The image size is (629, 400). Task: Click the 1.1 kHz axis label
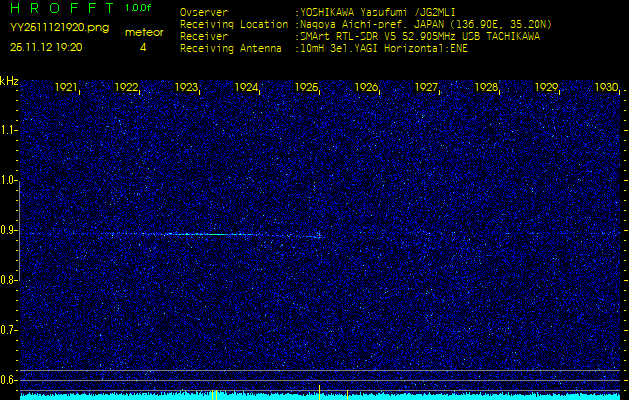coord(8,130)
